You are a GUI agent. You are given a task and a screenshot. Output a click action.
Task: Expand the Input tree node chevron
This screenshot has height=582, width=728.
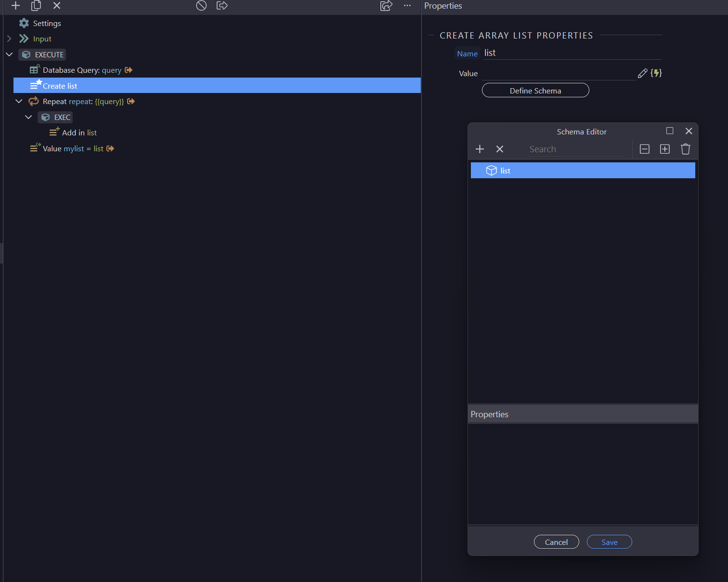(x=9, y=39)
